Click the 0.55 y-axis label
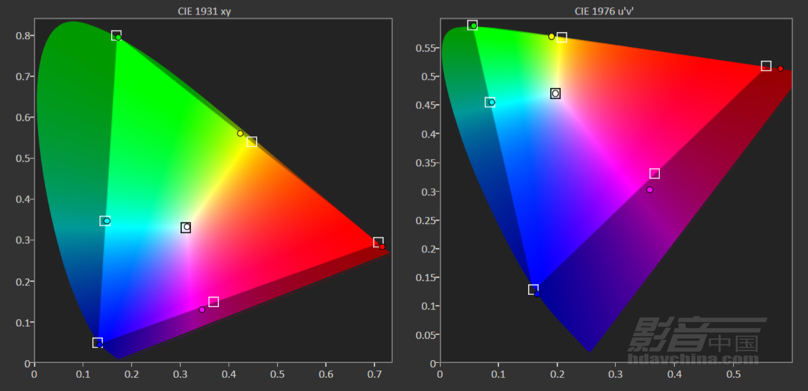This screenshot has height=391, width=808. pyautogui.click(x=425, y=48)
